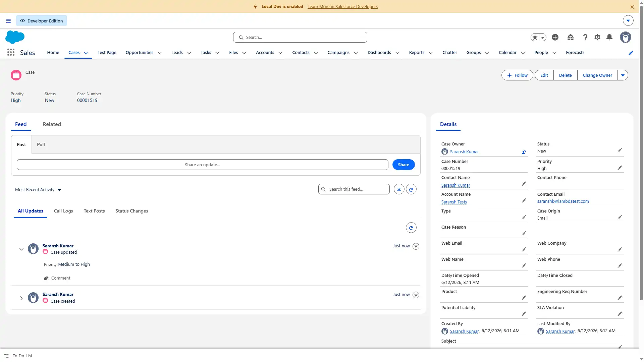644x362 pixels.
Task: Click the pencil to personalize nav bar
Action: point(631,53)
